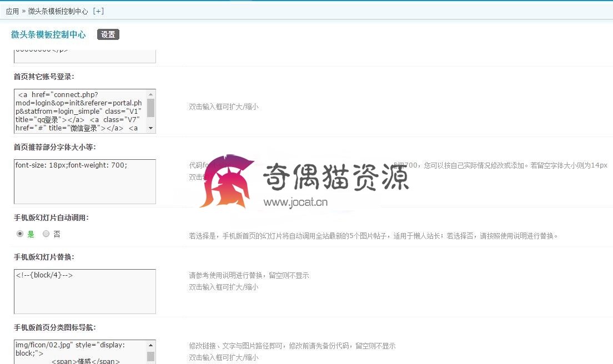Click scroll-down arrow in 首页其它账号登录 textarea
This screenshot has height=364, width=613.
[151, 128]
